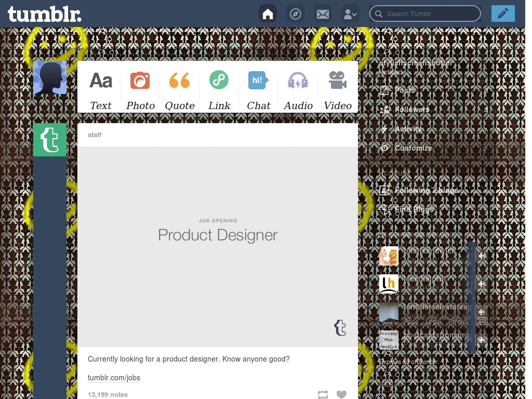Open the Inbox envelope icon

(323, 14)
